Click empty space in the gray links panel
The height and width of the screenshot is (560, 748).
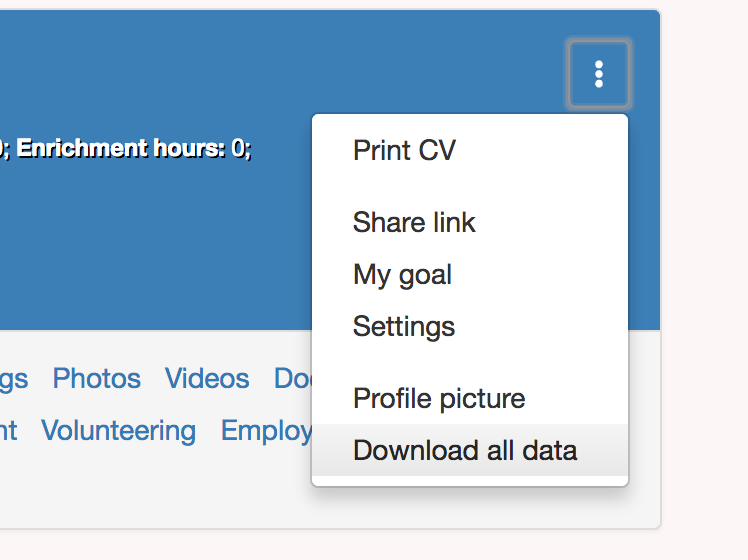pyautogui.click(x=150, y=490)
